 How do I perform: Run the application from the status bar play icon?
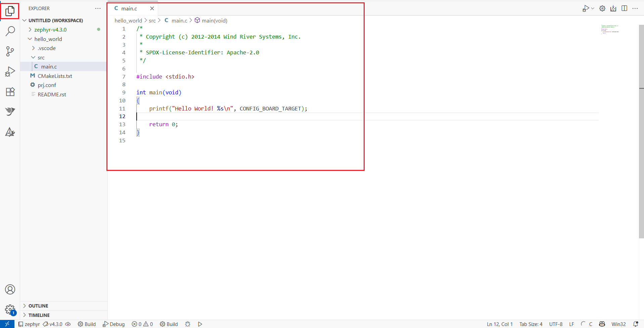point(200,324)
